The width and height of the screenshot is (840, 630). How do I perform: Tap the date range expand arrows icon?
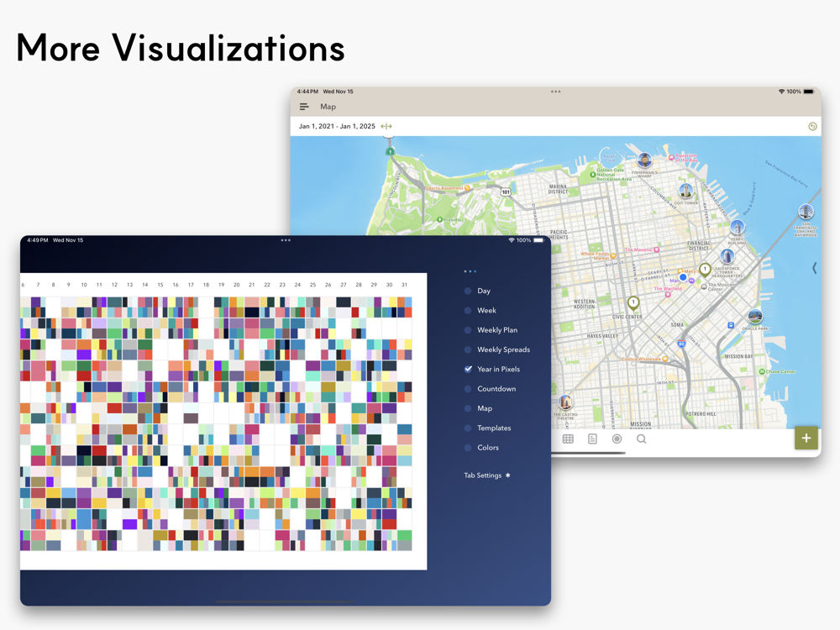pyautogui.click(x=386, y=127)
